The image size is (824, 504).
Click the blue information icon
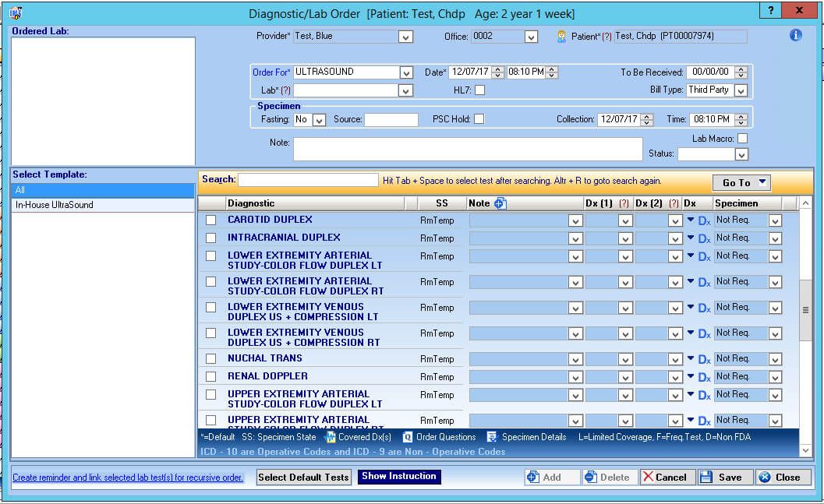point(795,35)
